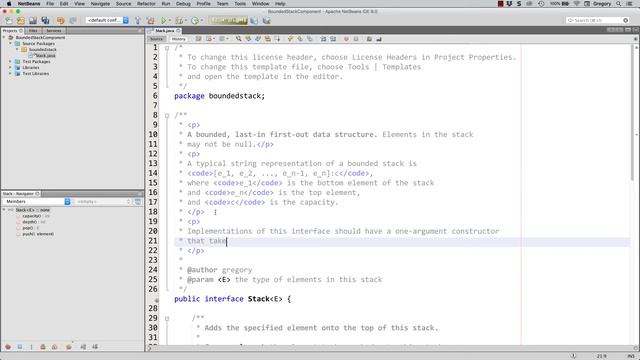Image resolution: width=640 pixels, height=360 pixels.
Task: Click Toggle Bookmark editor icon
Action: click(310, 39)
